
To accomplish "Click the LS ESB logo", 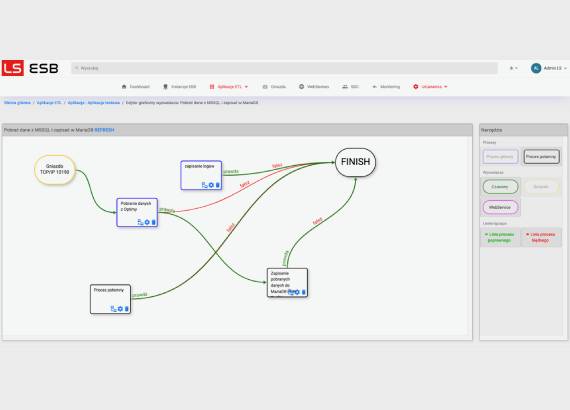I will click(x=30, y=68).
